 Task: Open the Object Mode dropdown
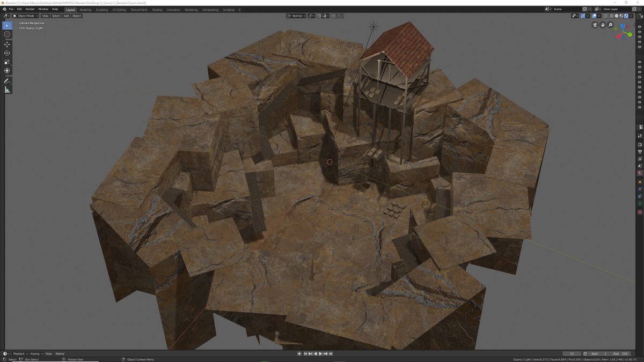tap(26, 16)
